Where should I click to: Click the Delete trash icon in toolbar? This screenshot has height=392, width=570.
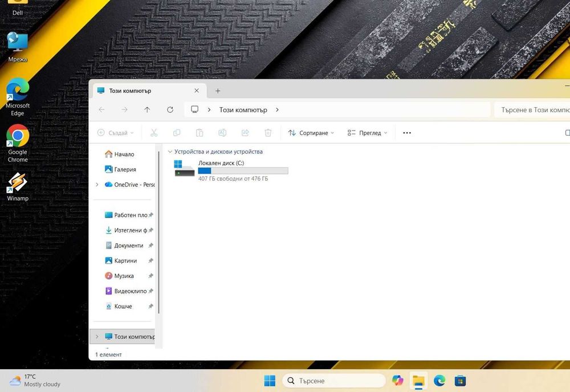[x=268, y=133]
